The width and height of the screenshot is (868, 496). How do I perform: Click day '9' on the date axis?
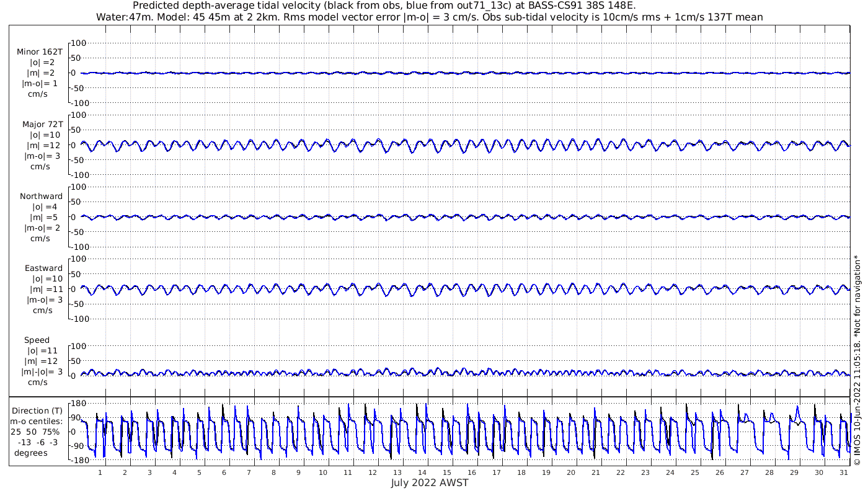298,472
